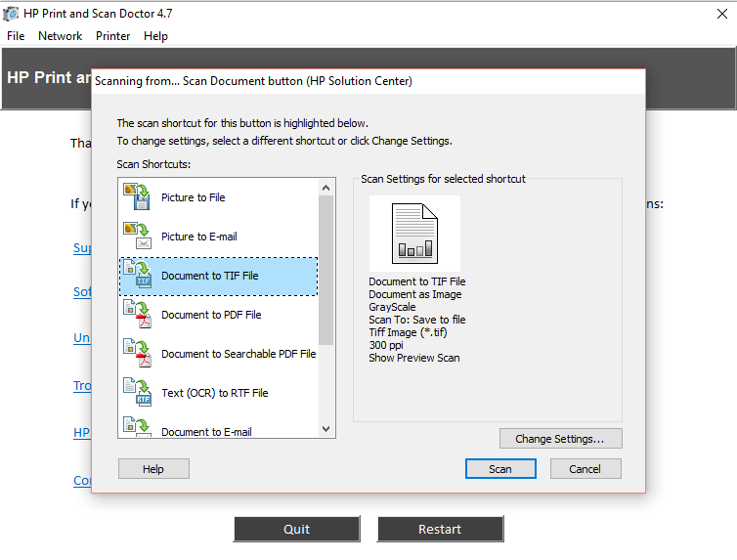The height and width of the screenshot is (560, 737).
Task: Click the "Show Preview Scan" setting text
Action: point(414,358)
